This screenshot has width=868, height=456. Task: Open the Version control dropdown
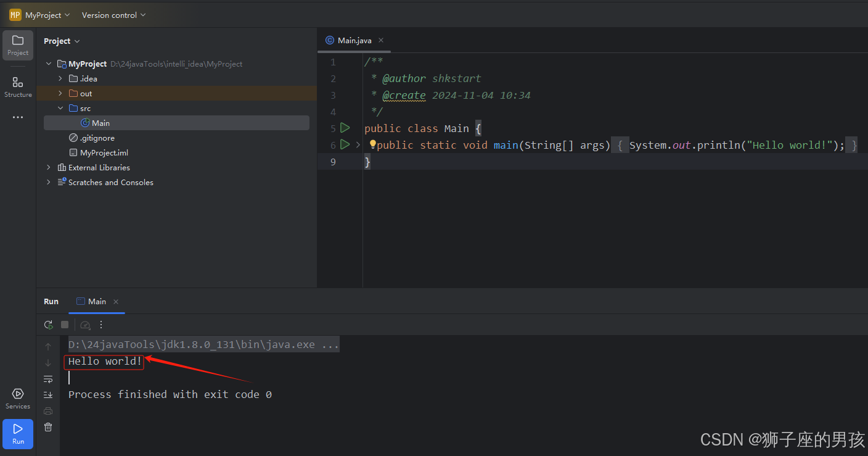pyautogui.click(x=113, y=15)
